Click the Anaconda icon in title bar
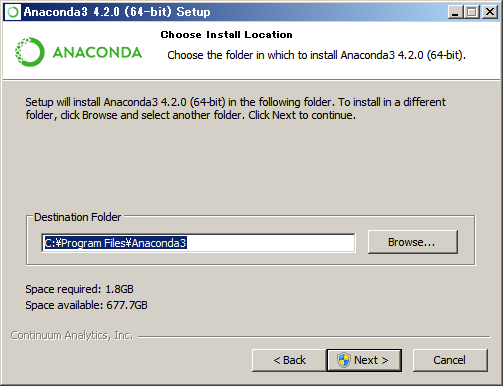Screen dimensions: 503x386 [13, 12]
